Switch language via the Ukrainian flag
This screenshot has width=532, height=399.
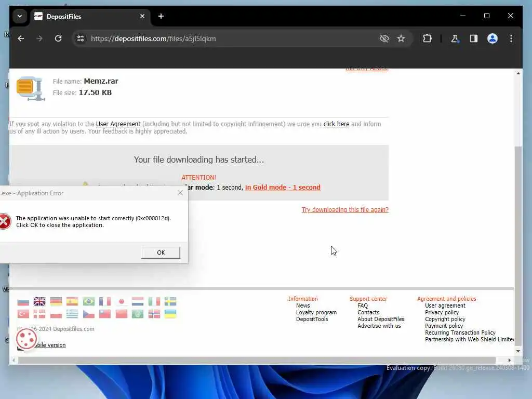tap(170, 314)
